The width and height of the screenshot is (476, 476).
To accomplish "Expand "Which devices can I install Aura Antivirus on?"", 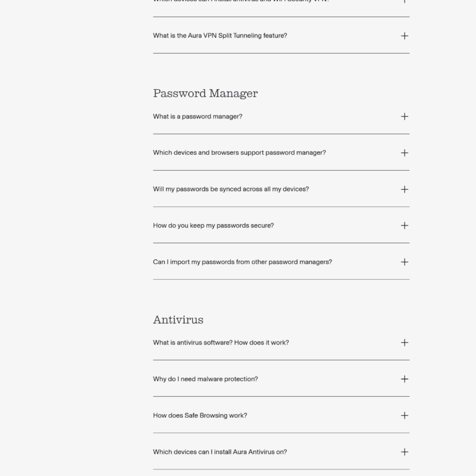I will [x=220, y=452].
